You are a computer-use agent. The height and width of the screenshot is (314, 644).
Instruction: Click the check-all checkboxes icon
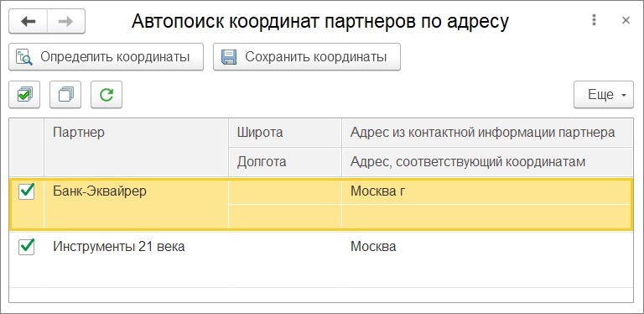click(24, 95)
